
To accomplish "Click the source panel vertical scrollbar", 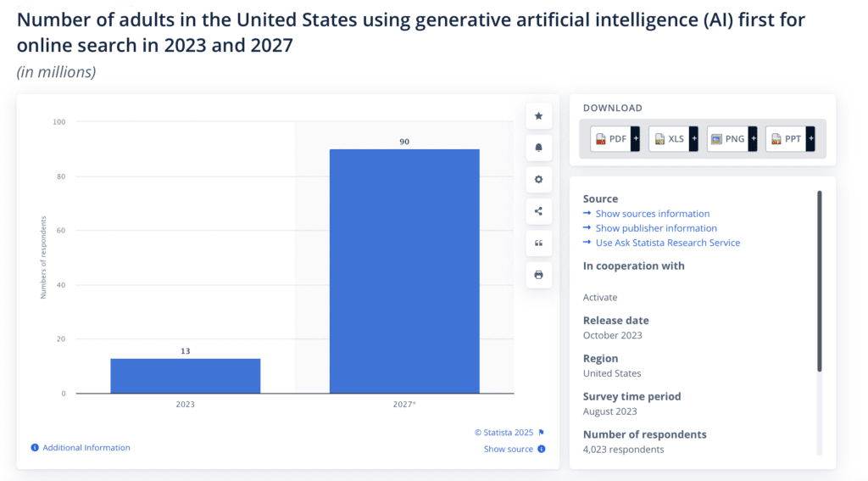I will 819,280.
